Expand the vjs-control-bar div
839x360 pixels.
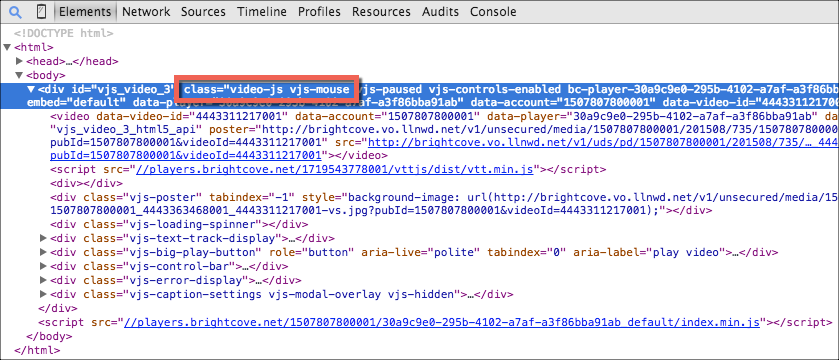44,266
